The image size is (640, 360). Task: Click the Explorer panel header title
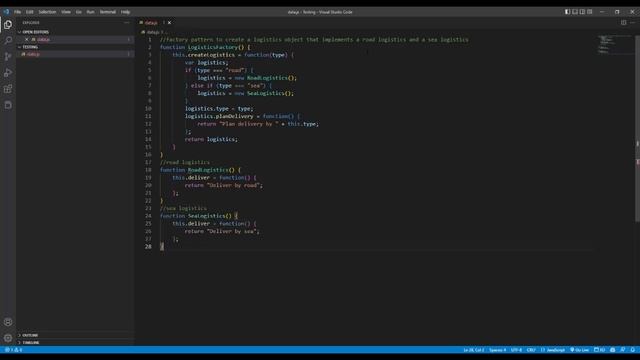pyautogui.click(x=31, y=23)
